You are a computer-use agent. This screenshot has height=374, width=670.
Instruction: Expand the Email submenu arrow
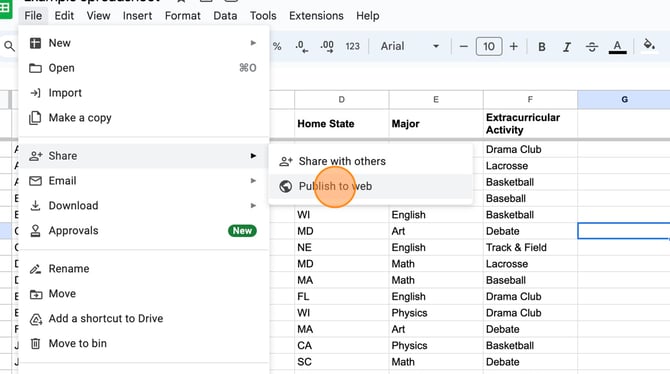coord(253,181)
